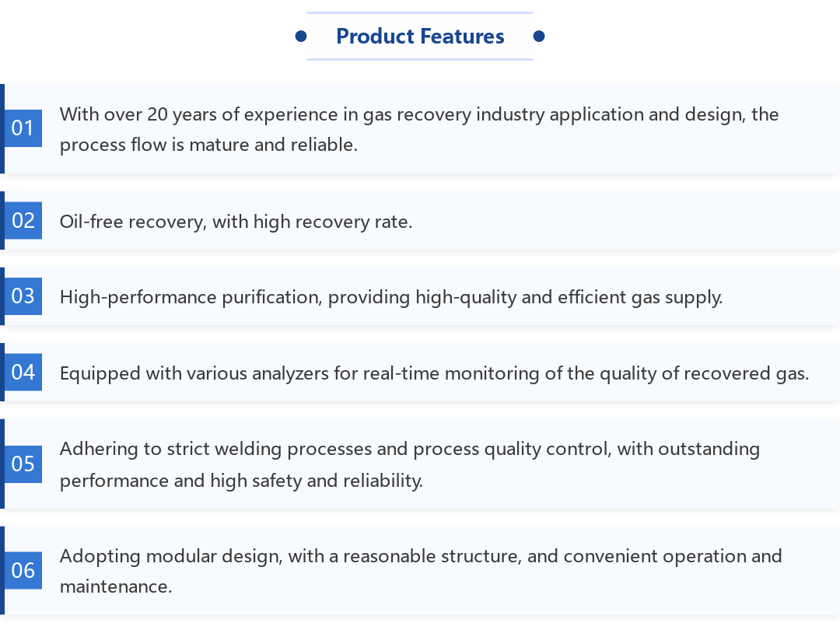This screenshot has height=644, width=840.
Task: Click the High-performance purification feature text
Action: point(391,297)
